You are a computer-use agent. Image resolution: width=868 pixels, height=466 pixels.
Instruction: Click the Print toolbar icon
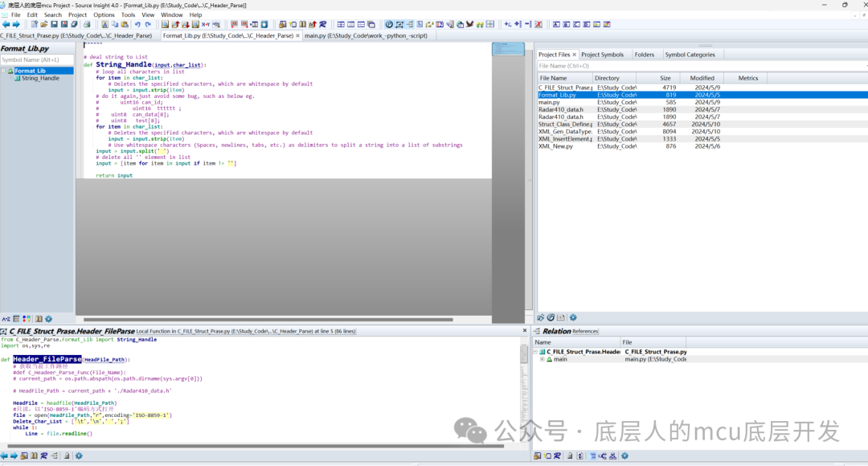85,24
